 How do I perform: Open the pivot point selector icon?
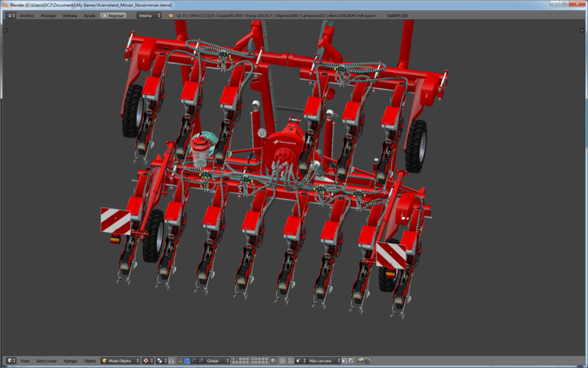[162, 361]
